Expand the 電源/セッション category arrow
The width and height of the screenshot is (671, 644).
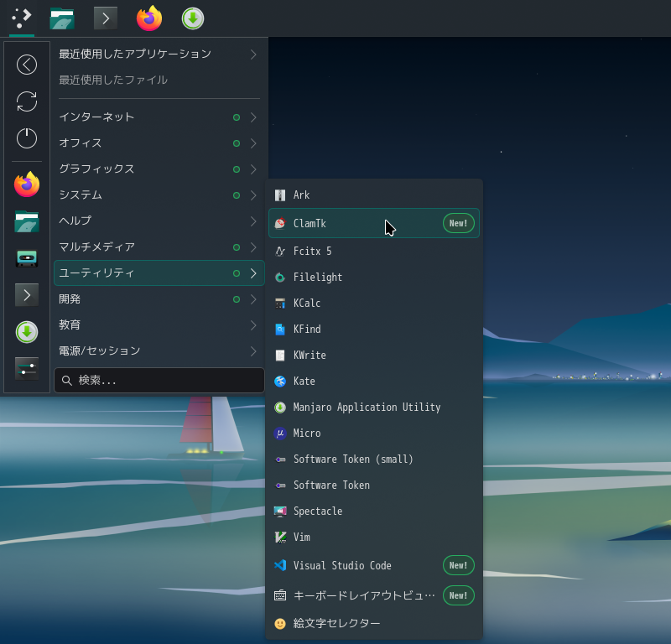click(253, 351)
